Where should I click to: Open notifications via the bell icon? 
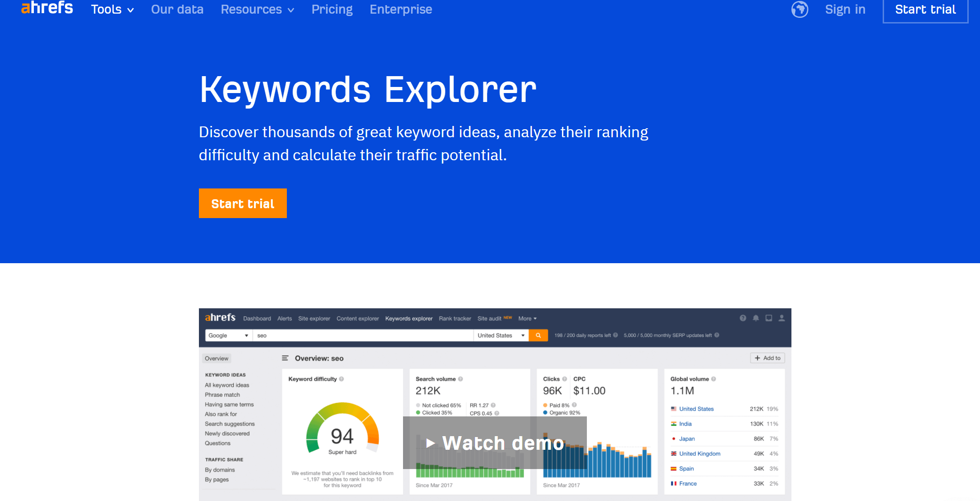pos(756,318)
